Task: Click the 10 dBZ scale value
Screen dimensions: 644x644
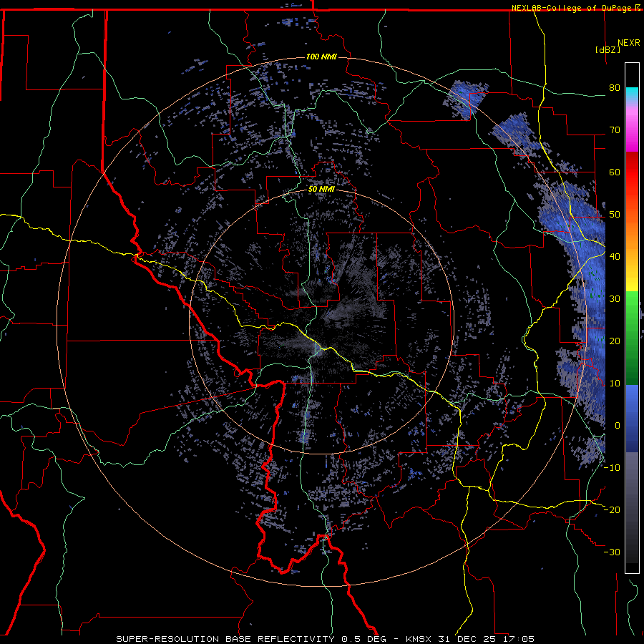Action: (615, 384)
